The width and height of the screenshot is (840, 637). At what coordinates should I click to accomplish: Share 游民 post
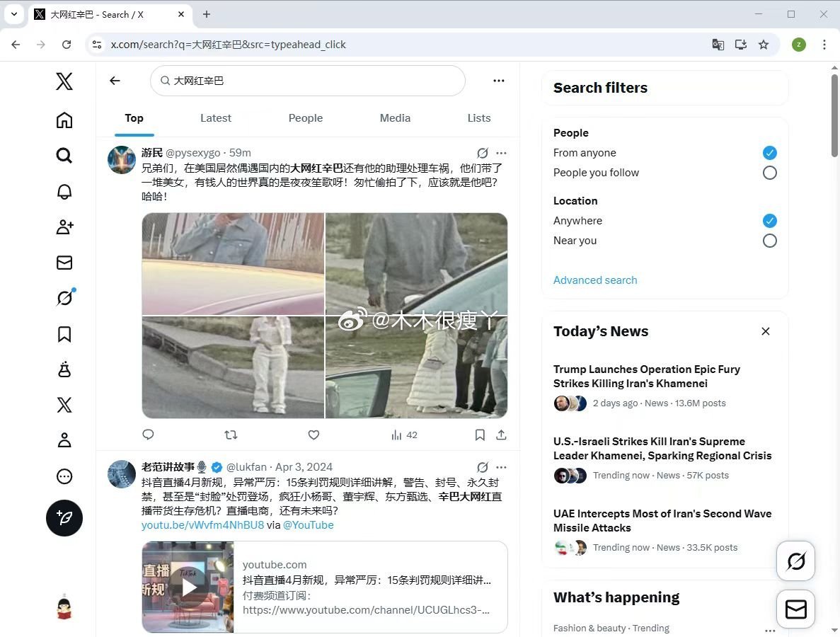[x=501, y=435]
